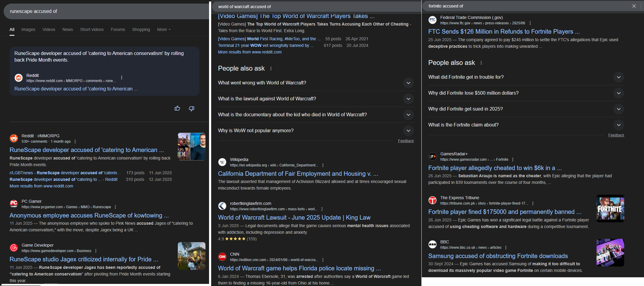Clear the fortnite search with X icon
Screen dimensions: 644x286
click(x=634, y=6)
